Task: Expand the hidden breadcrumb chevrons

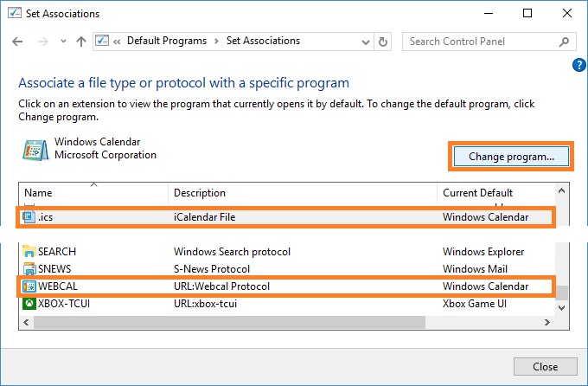Action: pos(117,42)
